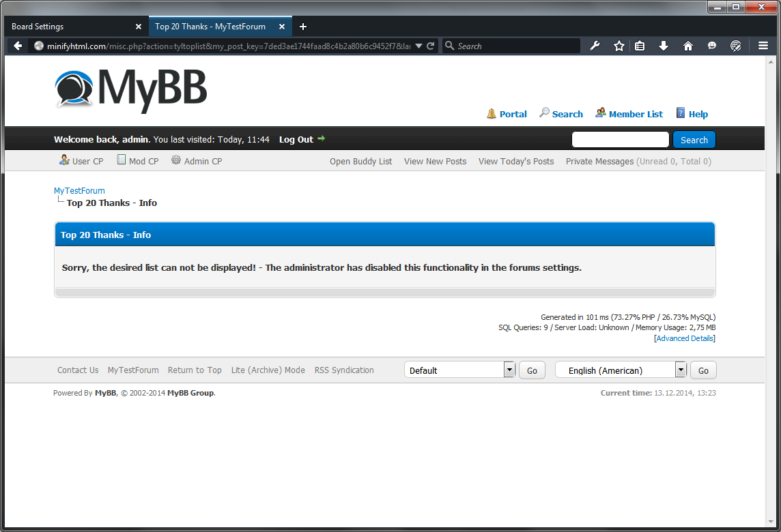Image resolution: width=781 pixels, height=532 pixels.
Task: Open a new tab with the plus button
Action: click(303, 27)
